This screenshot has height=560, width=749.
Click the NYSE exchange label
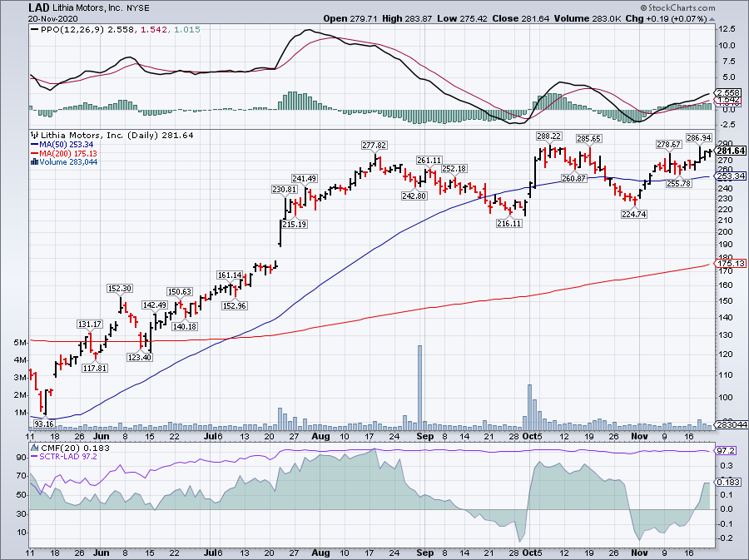138,8
